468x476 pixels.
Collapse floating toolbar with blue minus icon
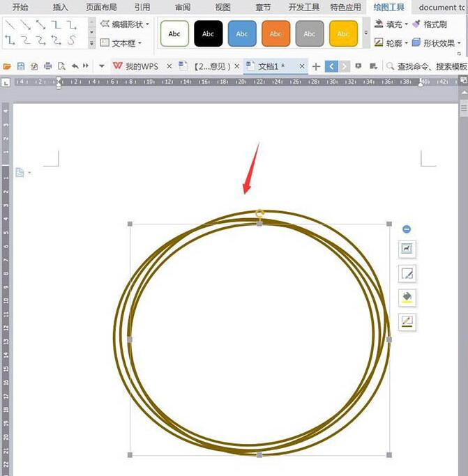pyautogui.click(x=407, y=229)
